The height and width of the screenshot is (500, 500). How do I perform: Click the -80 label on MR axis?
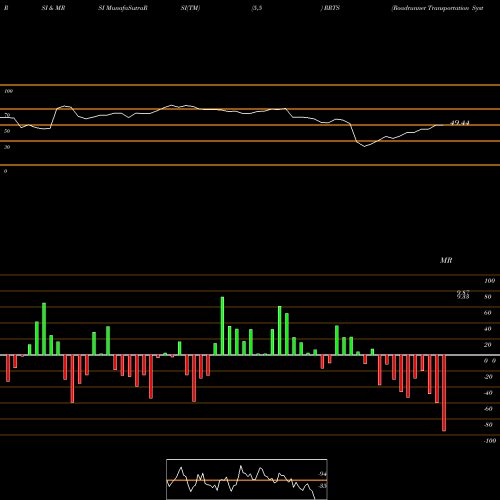click(488, 425)
